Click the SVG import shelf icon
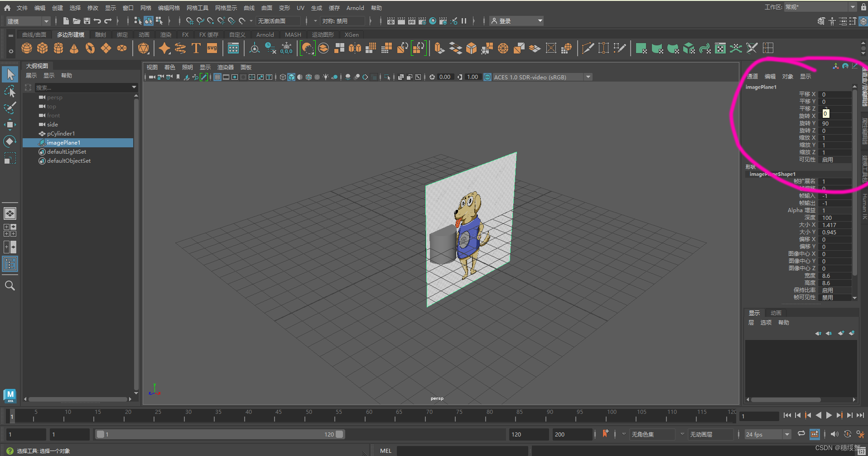 tap(212, 48)
